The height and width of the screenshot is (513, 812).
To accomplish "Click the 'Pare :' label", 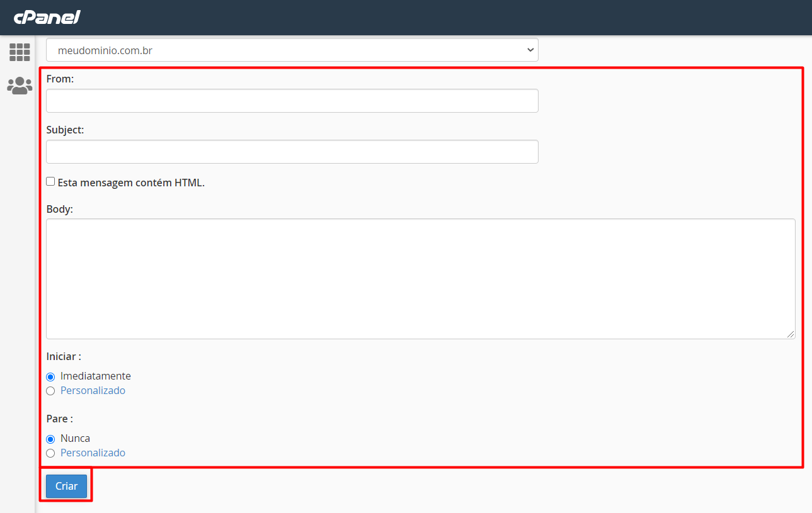I will pyautogui.click(x=60, y=419).
